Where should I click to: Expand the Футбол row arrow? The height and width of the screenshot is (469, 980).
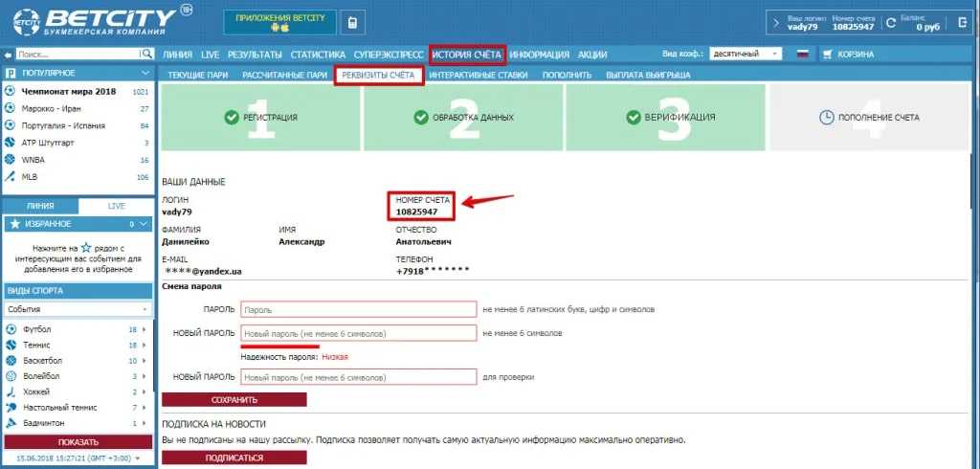click(x=145, y=329)
